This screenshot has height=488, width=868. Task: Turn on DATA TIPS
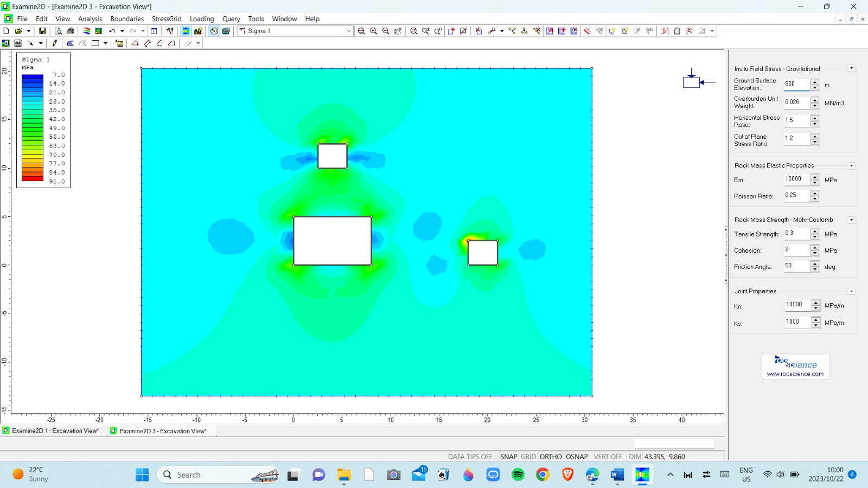click(x=470, y=457)
